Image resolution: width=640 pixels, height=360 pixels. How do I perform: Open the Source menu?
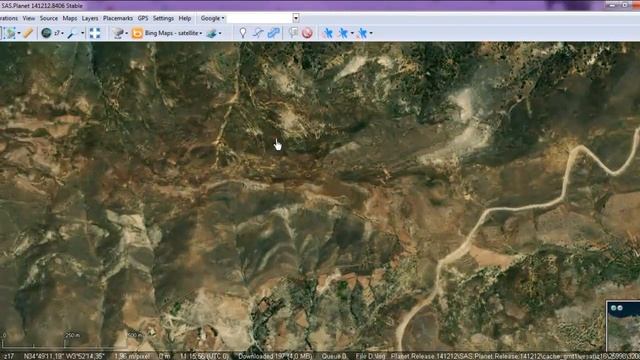(x=49, y=18)
